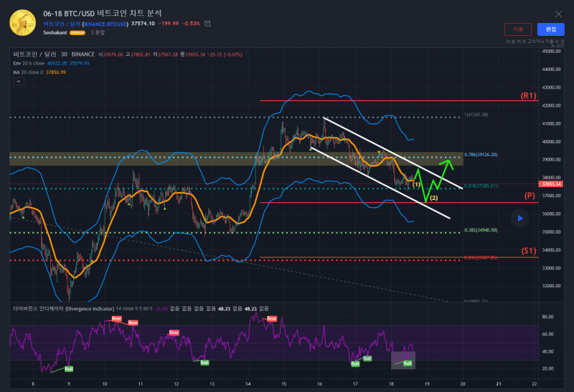This screenshot has width=574, height=392.
Task: Select the MA 20 close 0 indicator legend
Action: [30, 71]
